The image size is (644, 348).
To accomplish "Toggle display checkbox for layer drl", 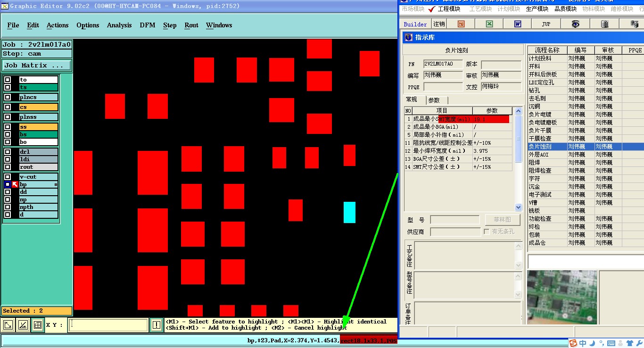I will point(8,152).
